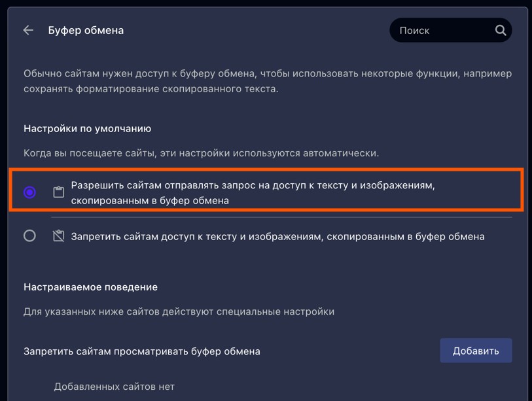Click the Добавленных сайтов нет text
Image resolution: width=532 pixels, height=401 pixels.
114,387
